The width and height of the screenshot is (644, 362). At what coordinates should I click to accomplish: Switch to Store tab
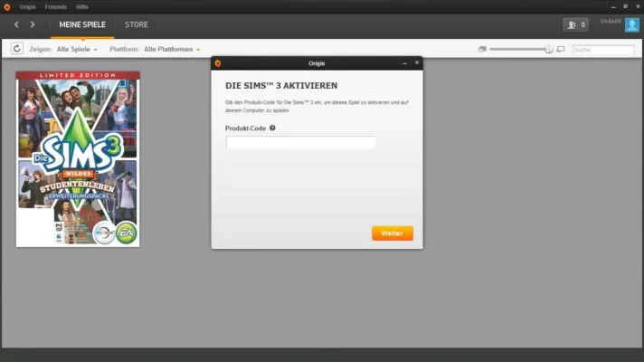[x=137, y=24]
